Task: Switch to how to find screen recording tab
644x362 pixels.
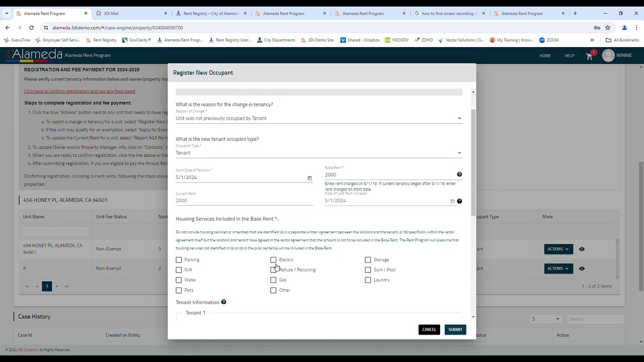Action: (x=450, y=14)
